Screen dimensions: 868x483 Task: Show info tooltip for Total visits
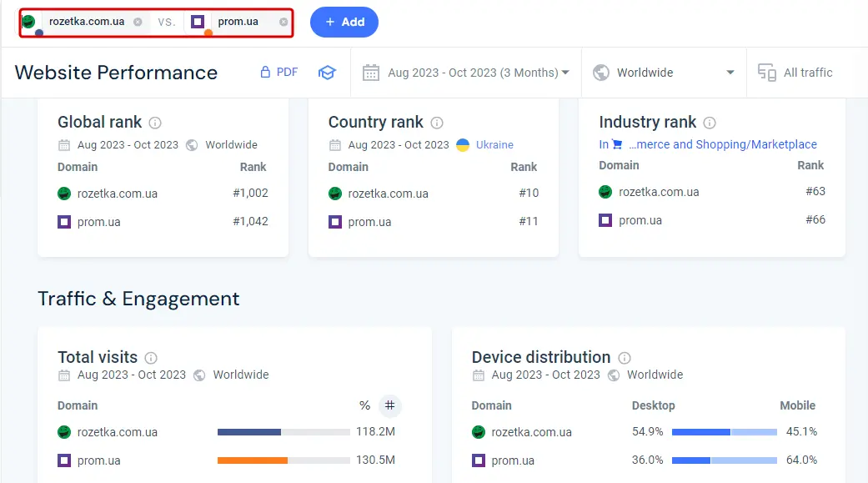click(x=151, y=358)
